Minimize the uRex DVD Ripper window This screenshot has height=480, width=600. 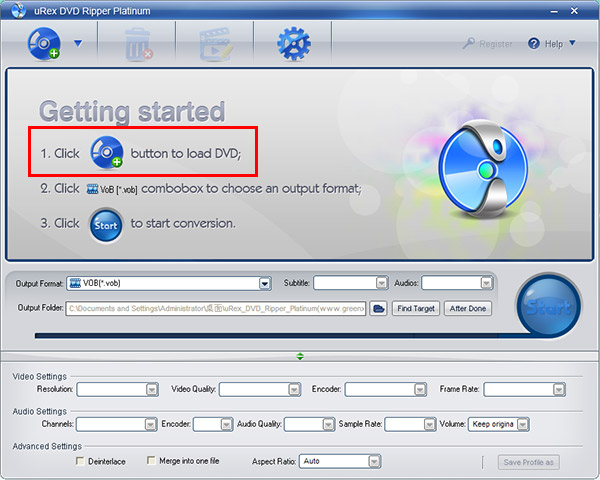[554, 11]
